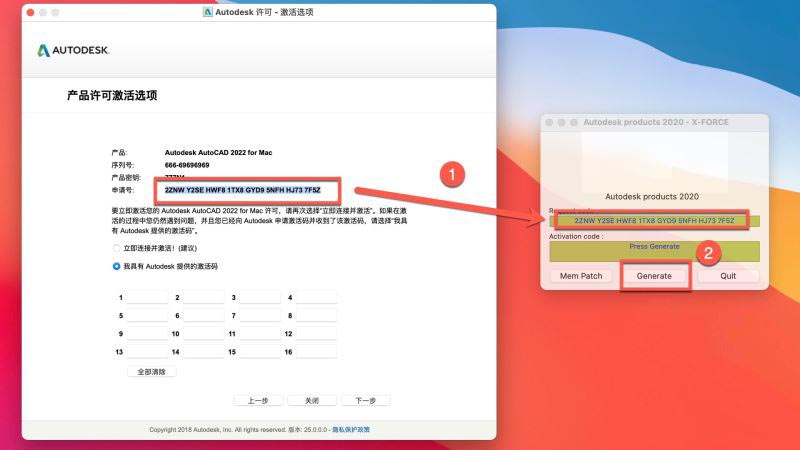Click activation code field number 9
This screenshot has height=450, width=800.
[147, 333]
